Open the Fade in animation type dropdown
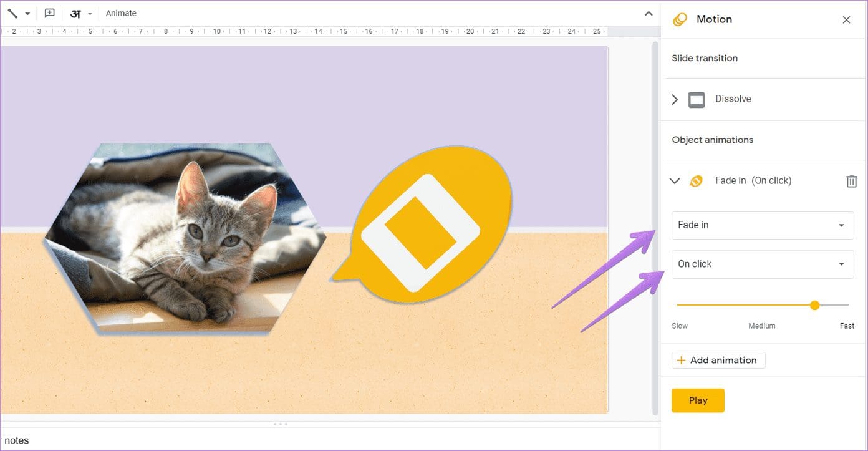The height and width of the screenshot is (451, 868). click(x=763, y=225)
